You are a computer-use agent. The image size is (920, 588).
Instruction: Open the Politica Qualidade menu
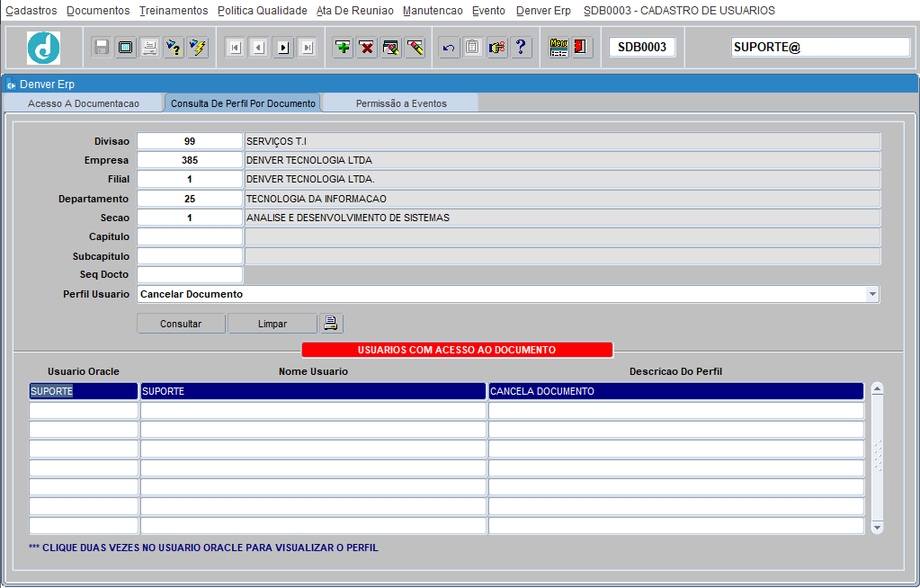[263, 11]
